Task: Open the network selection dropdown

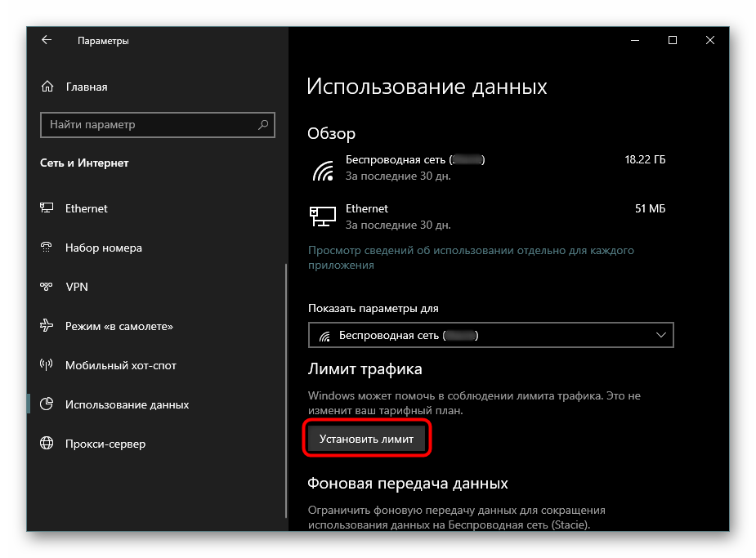Action: (x=490, y=335)
